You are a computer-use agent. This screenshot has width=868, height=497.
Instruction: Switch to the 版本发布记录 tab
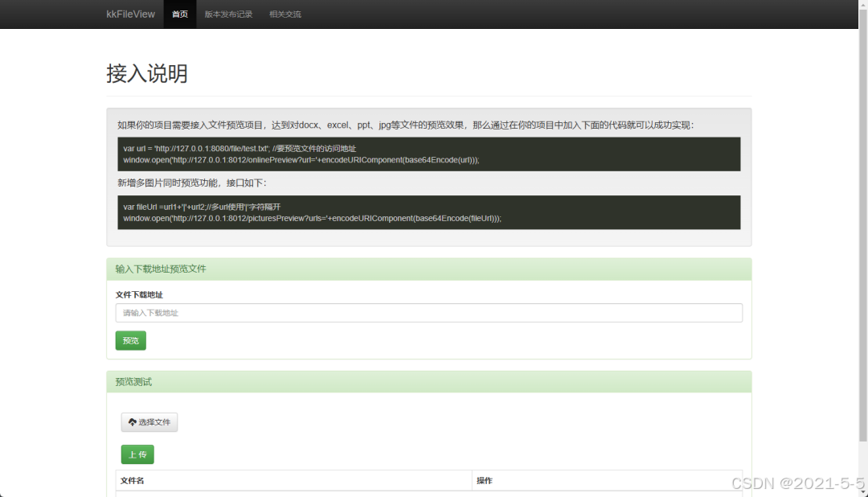click(x=227, y=14)
